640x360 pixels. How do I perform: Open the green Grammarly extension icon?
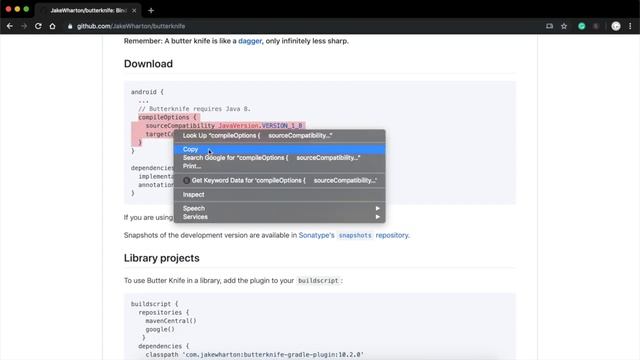(582, 26)
